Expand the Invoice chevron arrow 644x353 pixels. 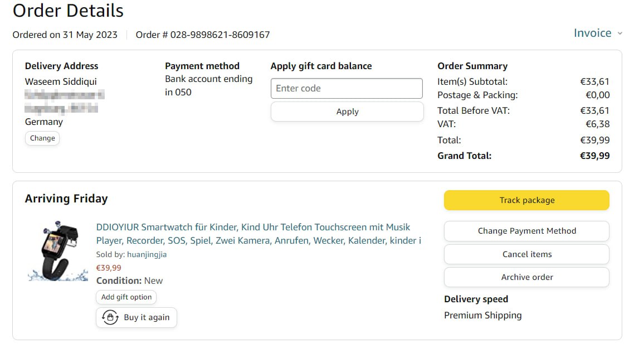click(x=619, y=33)
